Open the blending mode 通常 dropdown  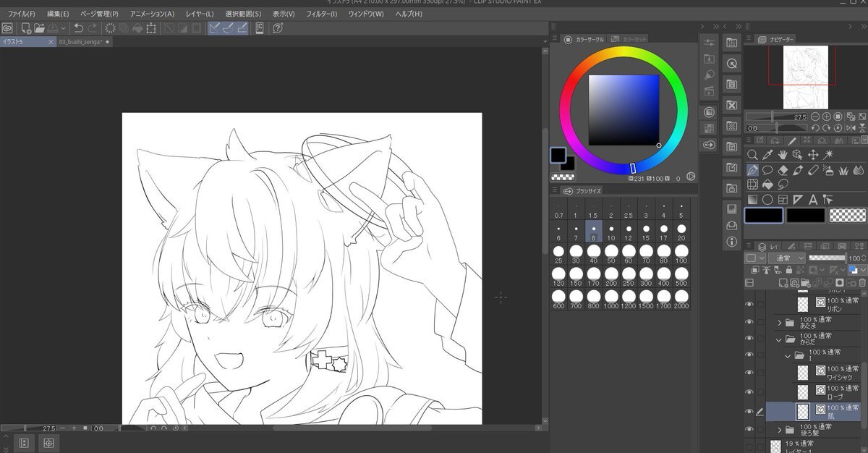(x=788, y=258)
